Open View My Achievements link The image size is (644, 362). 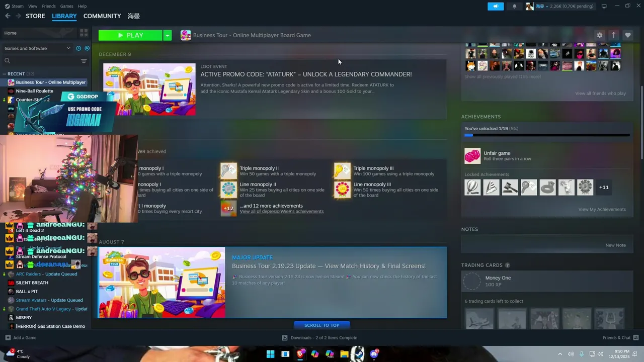(602, 209)
